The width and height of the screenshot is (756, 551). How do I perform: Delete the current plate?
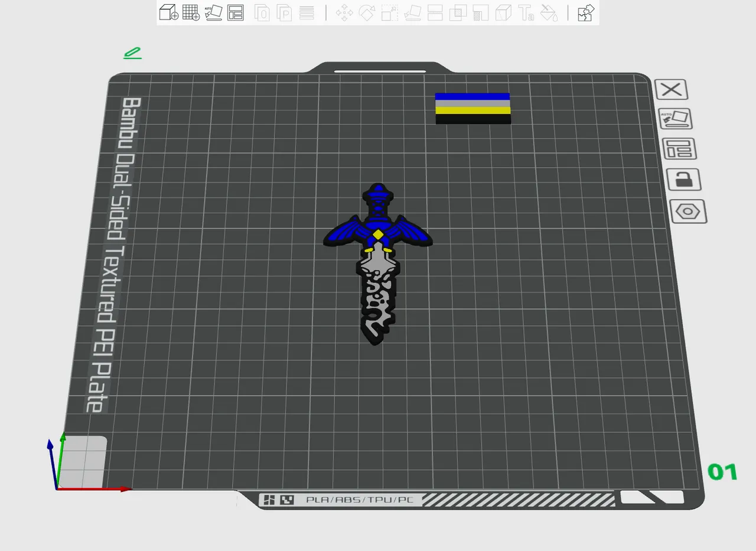(x=672, y=89)
